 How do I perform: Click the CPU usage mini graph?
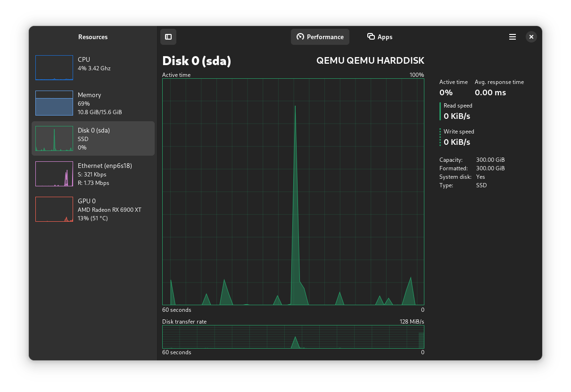(54, 67)
